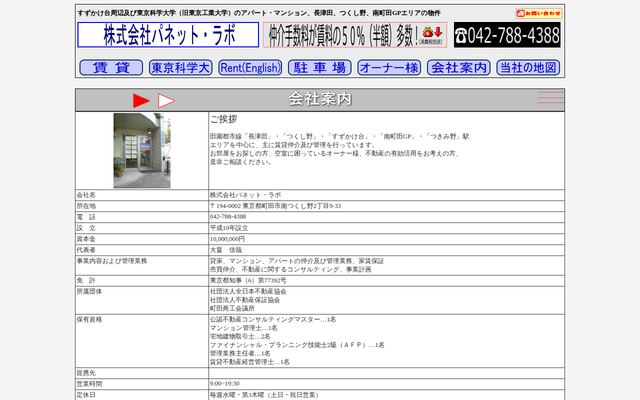640x400 pixels.
Task: Click the 事業内容および管理業務 label
Action: tap(112, 261)
